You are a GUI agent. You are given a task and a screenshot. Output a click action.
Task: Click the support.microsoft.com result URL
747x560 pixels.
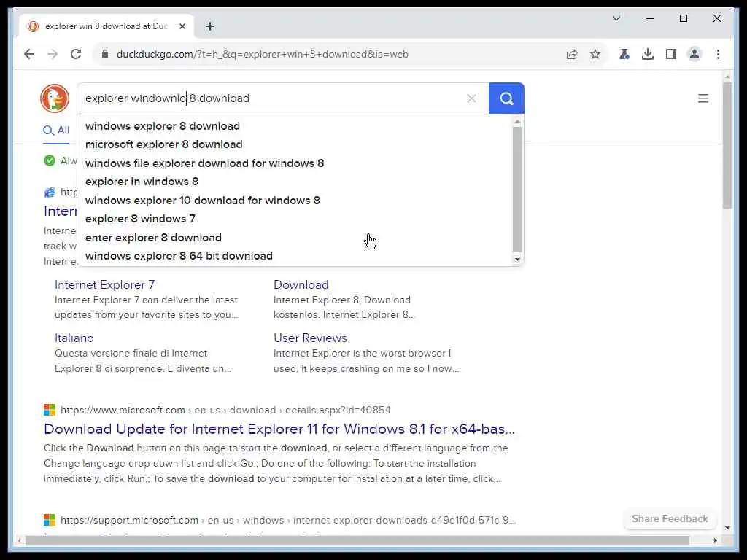click(x=287, y=520)
